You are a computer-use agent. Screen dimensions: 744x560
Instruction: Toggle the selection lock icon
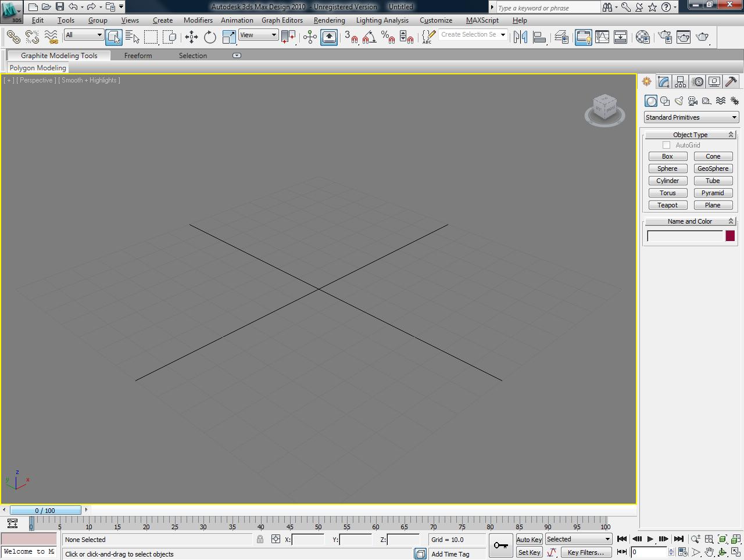tap(260, 540)
